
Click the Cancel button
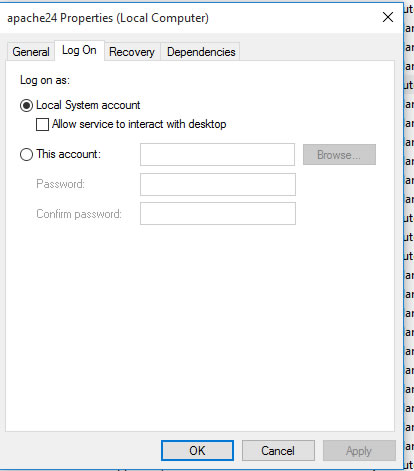click(278, 451)
